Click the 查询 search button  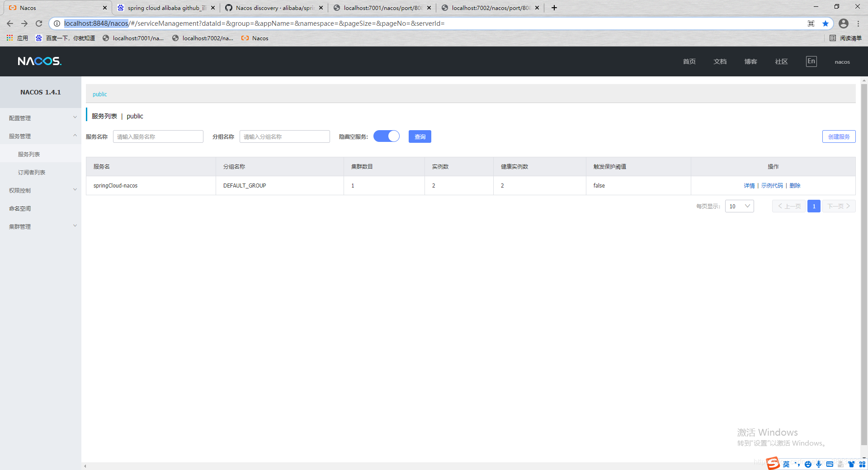pos(420,136)
